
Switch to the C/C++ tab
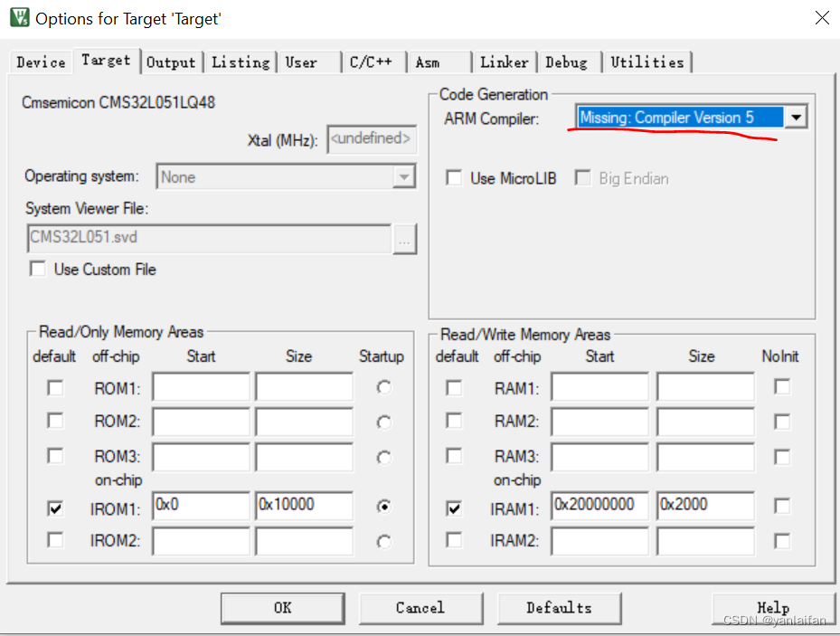point(371,62)
